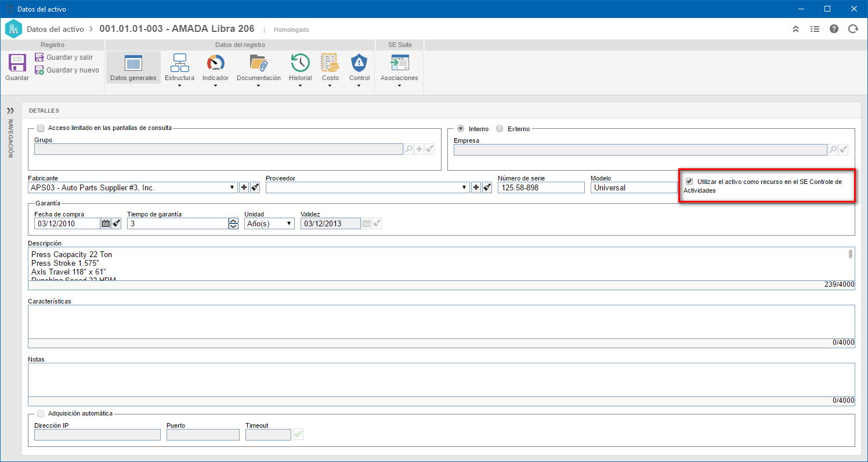Open the Estructura toolbar icon
This screenshot has width=868, height=462.
click(179, 63)
